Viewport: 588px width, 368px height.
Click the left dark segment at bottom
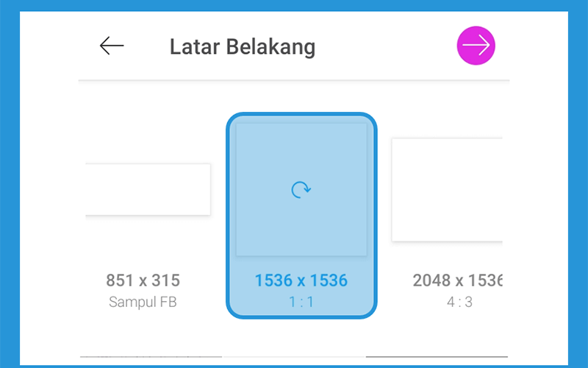coord(151,357)
